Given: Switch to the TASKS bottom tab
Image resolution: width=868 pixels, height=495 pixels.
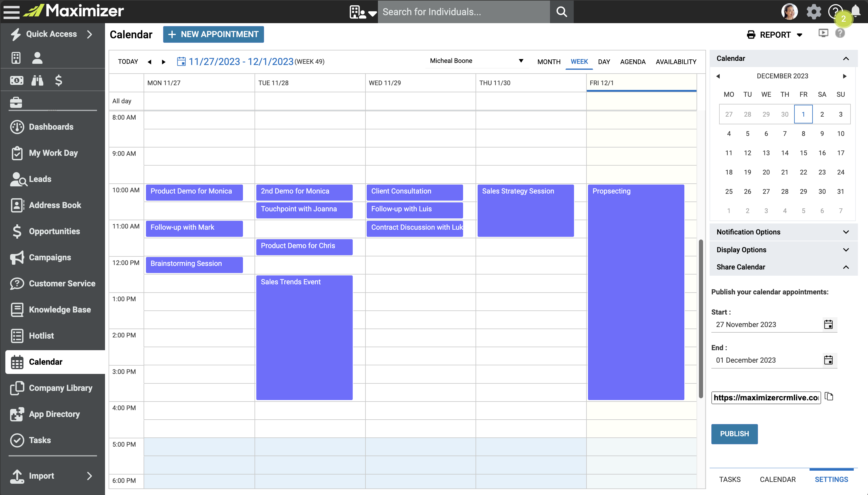Looking at the screenshot, I should pyautogui.click(x=730, y=479).
